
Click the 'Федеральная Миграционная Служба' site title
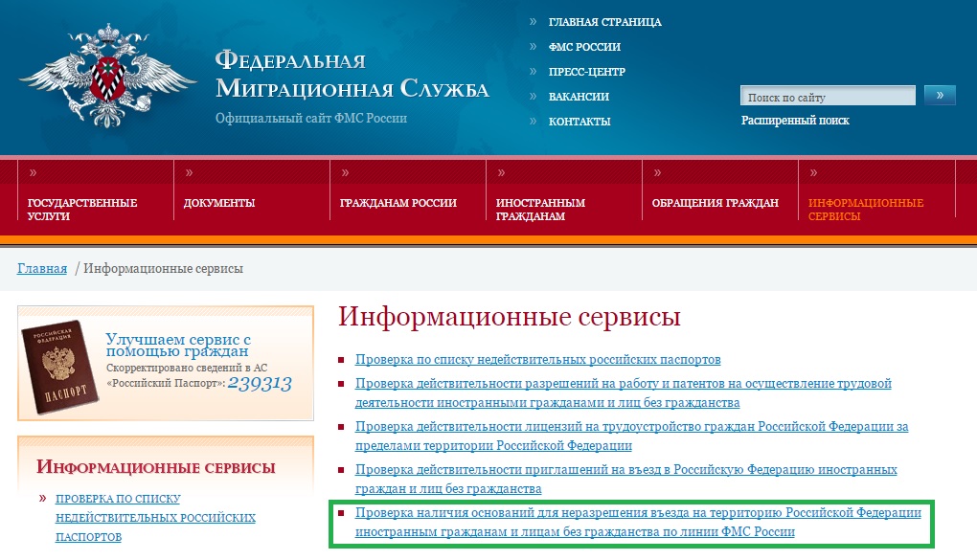(x=352, y=76)
